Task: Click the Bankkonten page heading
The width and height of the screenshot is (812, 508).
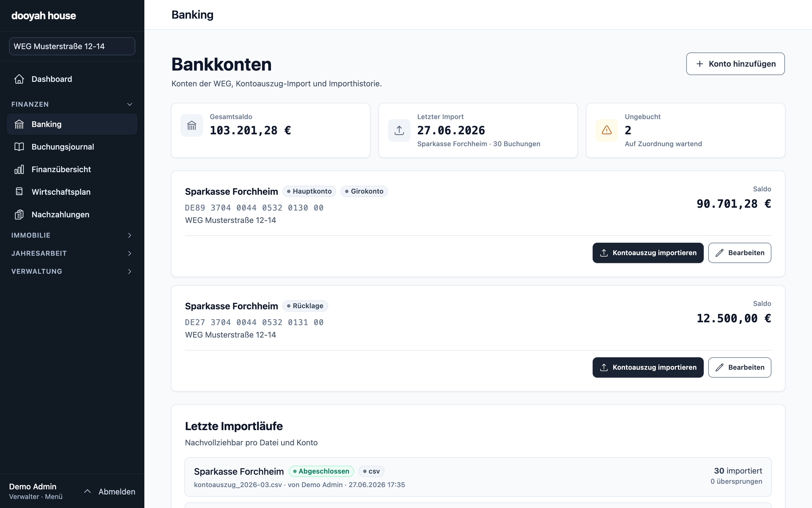Action: pos(221,64)
